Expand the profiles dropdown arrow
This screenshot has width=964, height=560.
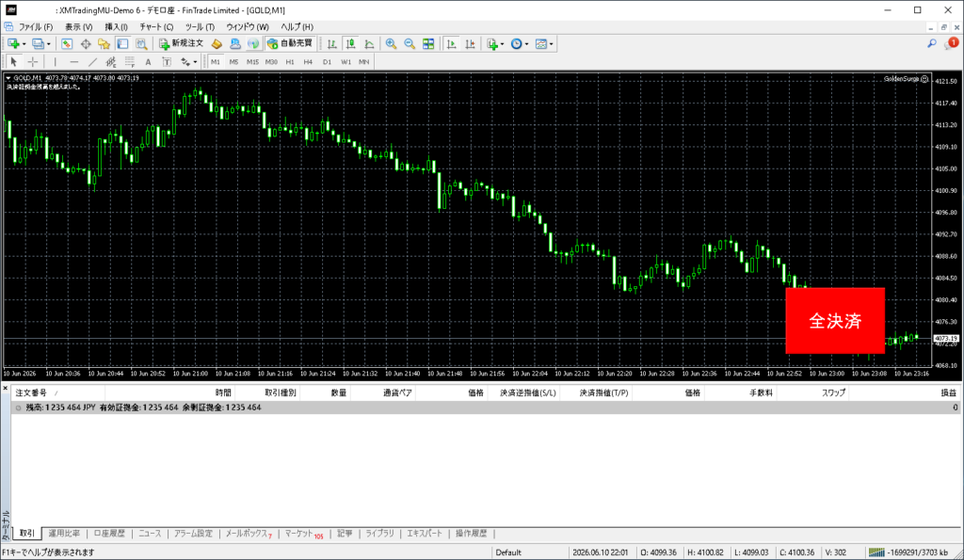click(x=49, y=44)
